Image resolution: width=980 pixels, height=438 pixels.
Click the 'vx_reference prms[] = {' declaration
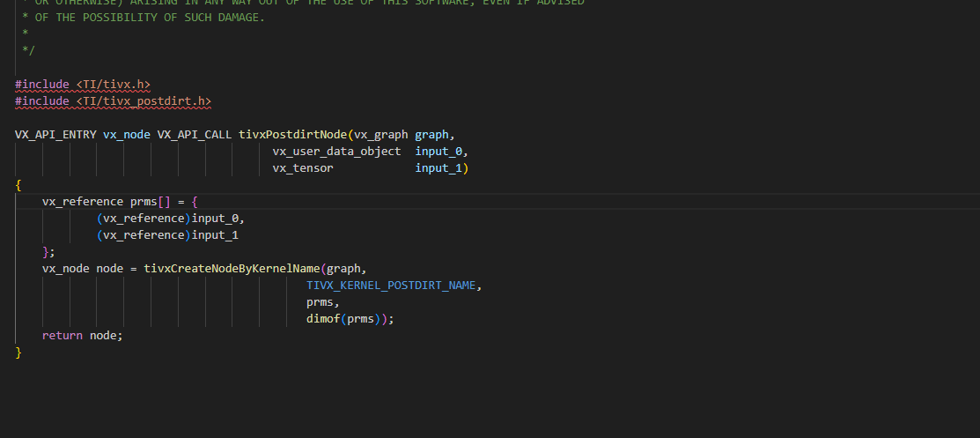(120, 202)
